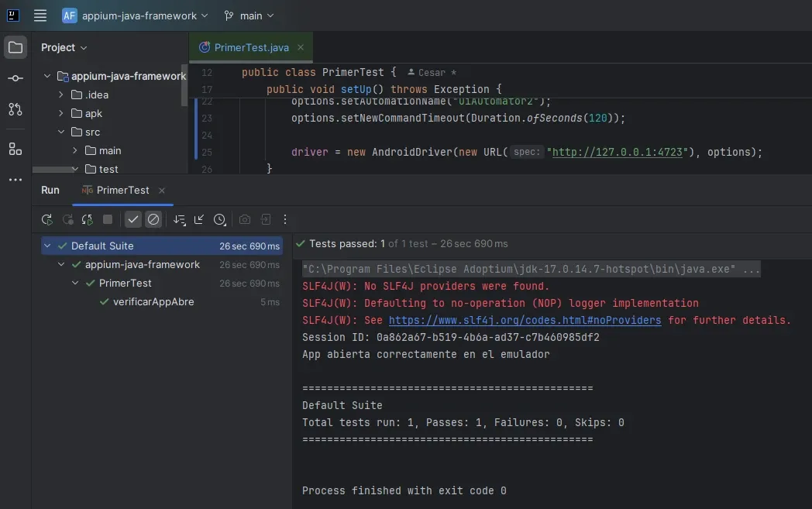Toggle Show Ignored tests filter
Image resolution: width=812 pixels, height=509 pixels.
click(153, 219)
